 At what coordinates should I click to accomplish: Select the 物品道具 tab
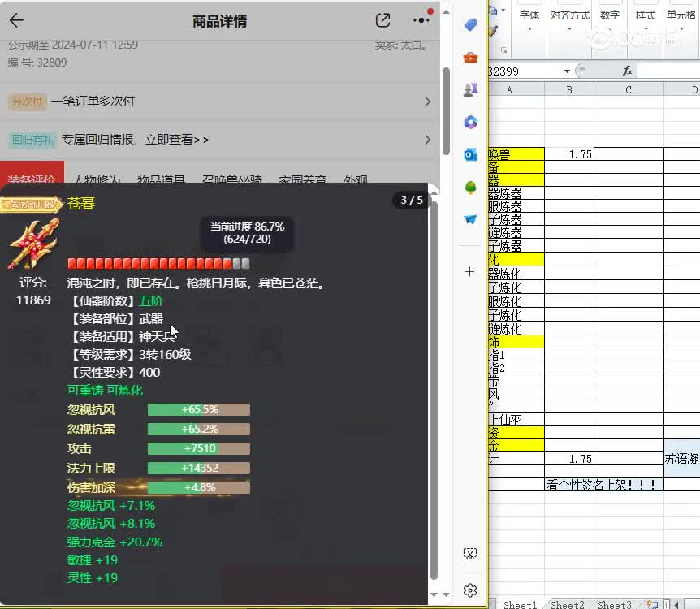click(161, 179)
